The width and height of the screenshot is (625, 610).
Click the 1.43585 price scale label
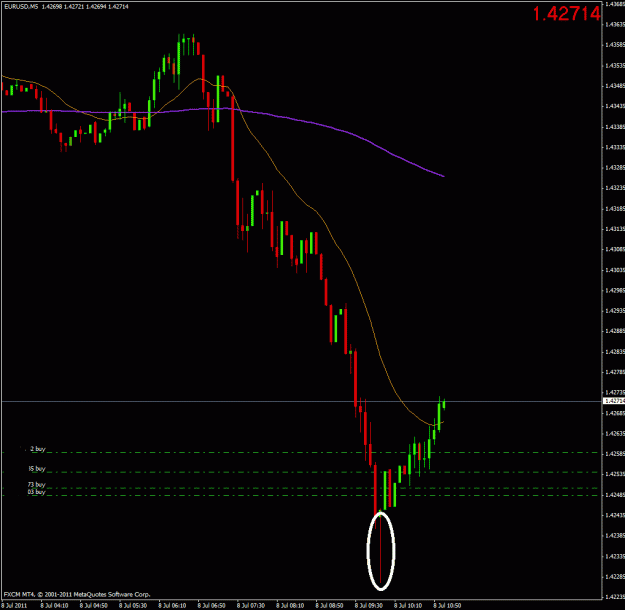coord(615,45)
